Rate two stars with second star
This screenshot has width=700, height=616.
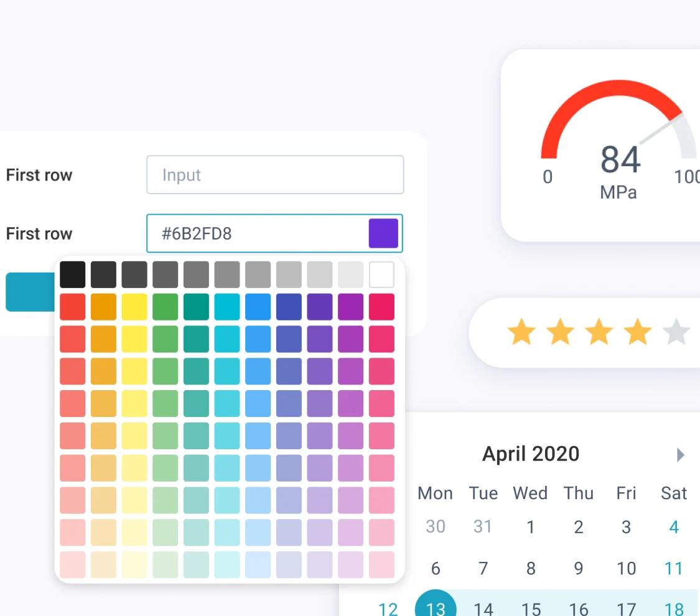[x=560, y=332]
